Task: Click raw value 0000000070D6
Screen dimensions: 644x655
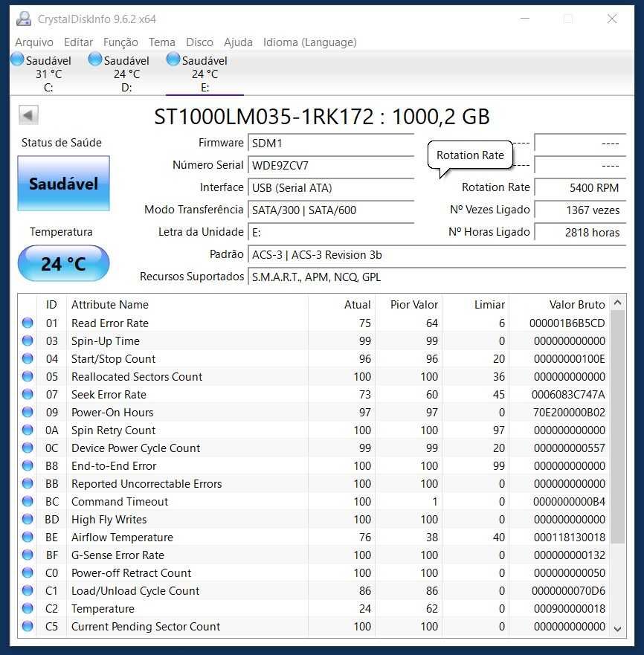Action: click(x=568, y=590)
